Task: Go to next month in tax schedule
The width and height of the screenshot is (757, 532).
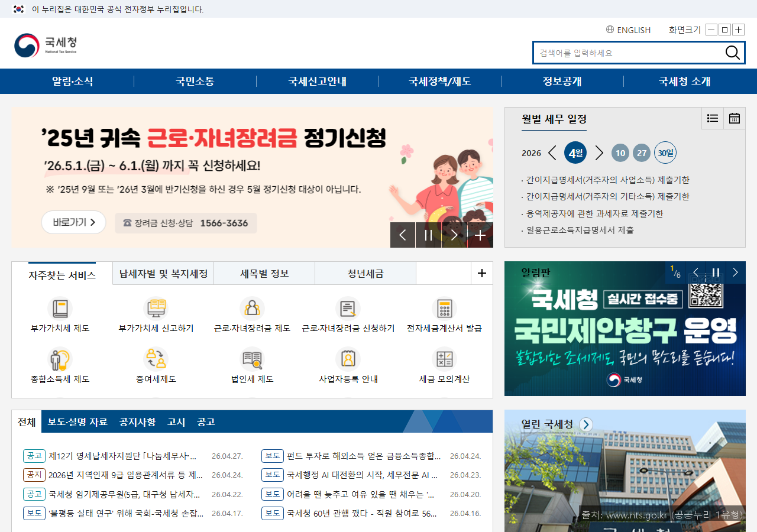Action: [x=599, y=153]
